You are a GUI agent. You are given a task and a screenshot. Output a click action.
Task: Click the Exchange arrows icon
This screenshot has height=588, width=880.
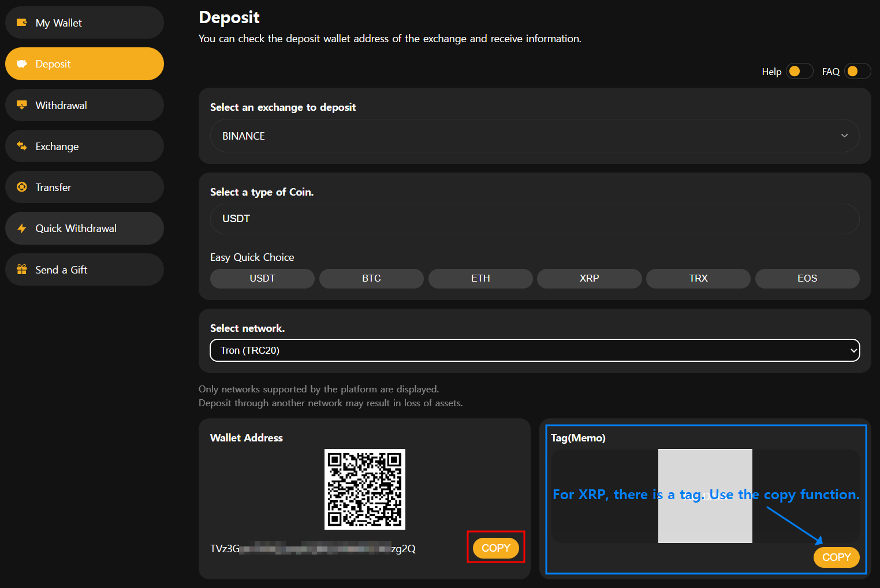coord(22,146)
